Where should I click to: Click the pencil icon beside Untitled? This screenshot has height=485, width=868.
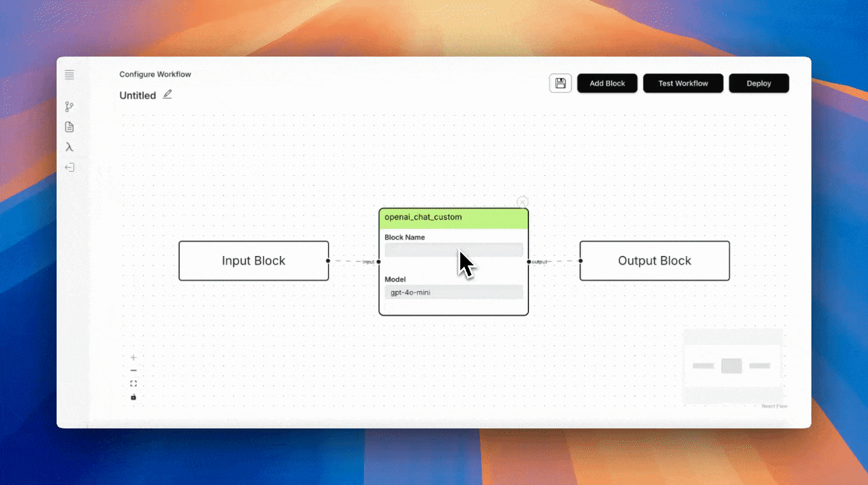167,94
